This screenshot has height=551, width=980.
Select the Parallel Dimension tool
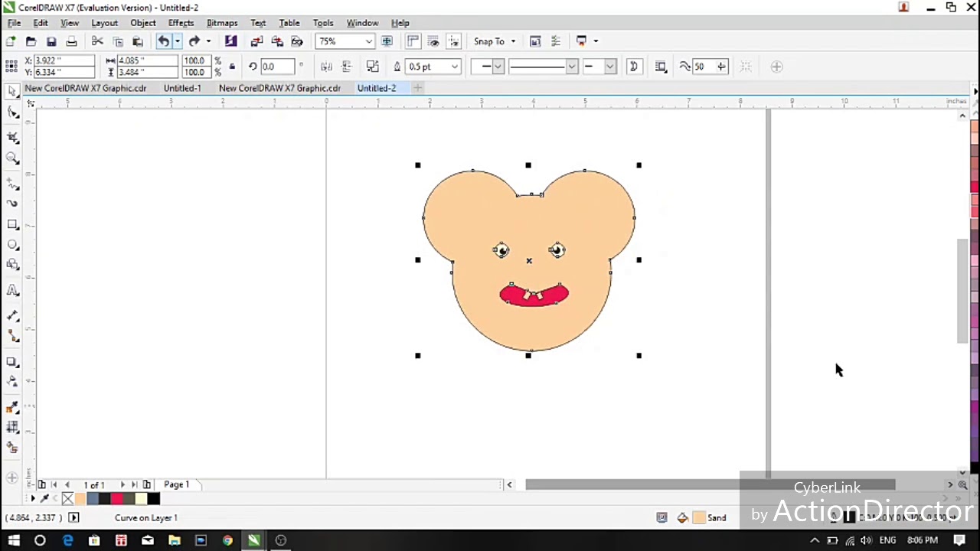pyautogui.click(x=12, y=315)
